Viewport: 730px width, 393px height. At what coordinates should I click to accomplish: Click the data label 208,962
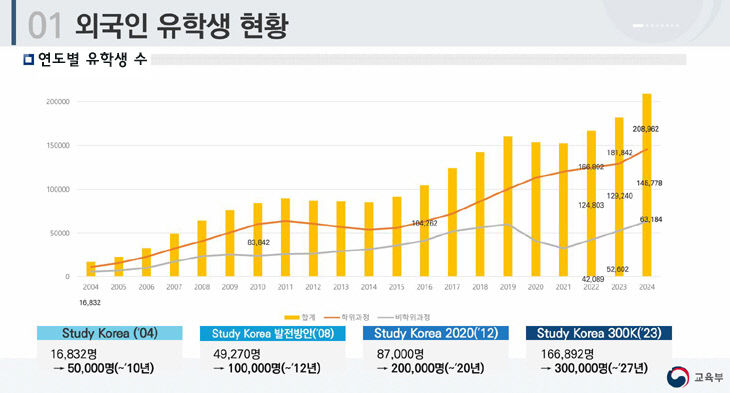point(645,129)
